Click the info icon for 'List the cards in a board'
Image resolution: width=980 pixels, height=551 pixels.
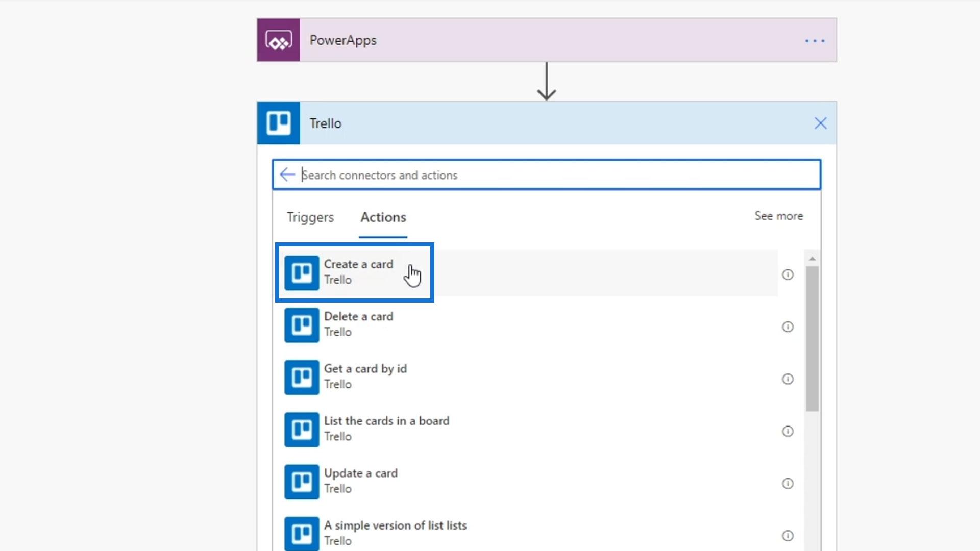(x=788, y=431)
